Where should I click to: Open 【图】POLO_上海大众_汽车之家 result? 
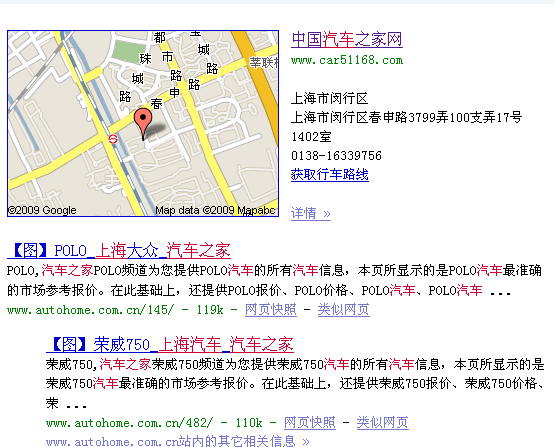click(x=119, y=251)
